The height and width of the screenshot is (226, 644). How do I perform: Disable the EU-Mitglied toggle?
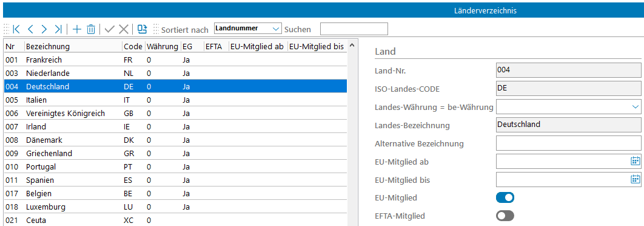[505, 197]
